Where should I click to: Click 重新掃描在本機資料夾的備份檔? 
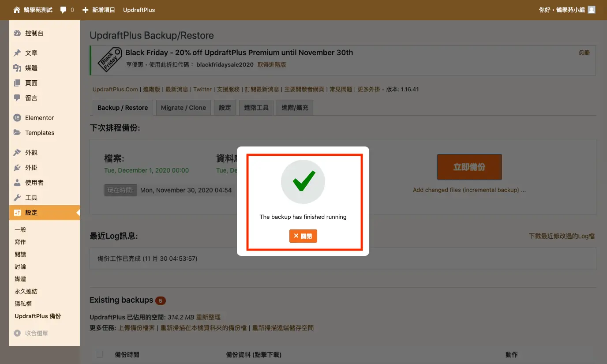[x=204, y=328]
